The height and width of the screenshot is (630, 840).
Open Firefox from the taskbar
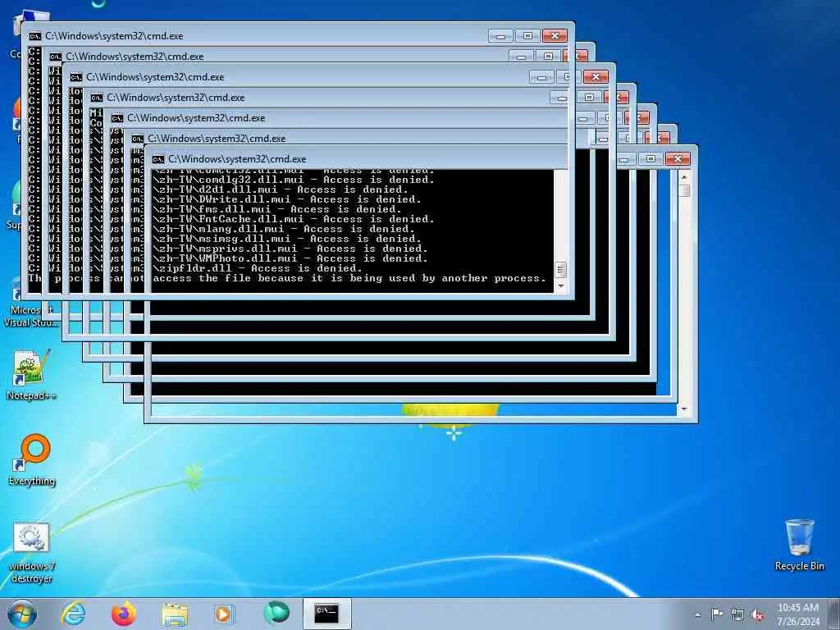click(124, 614)
